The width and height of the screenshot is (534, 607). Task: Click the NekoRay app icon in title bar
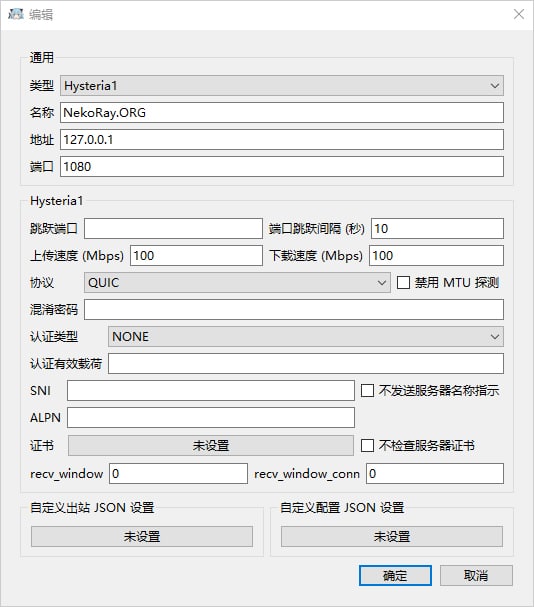click(x=16, y=14)
